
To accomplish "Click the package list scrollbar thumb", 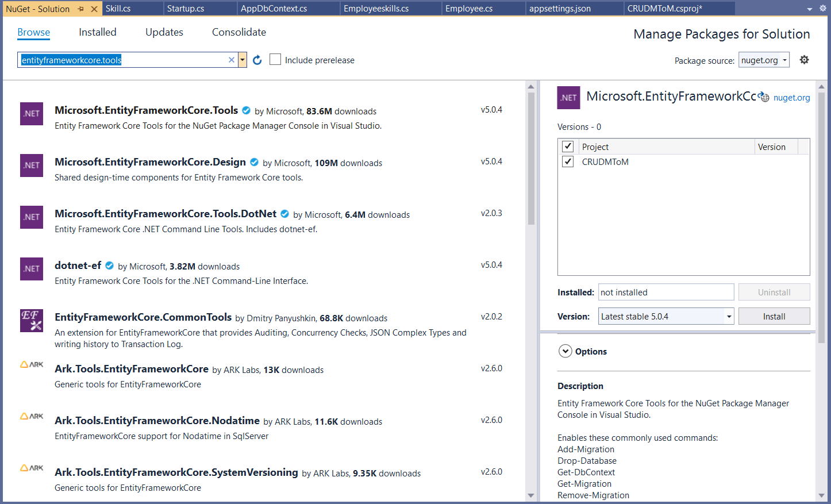I will pos(531,159).
